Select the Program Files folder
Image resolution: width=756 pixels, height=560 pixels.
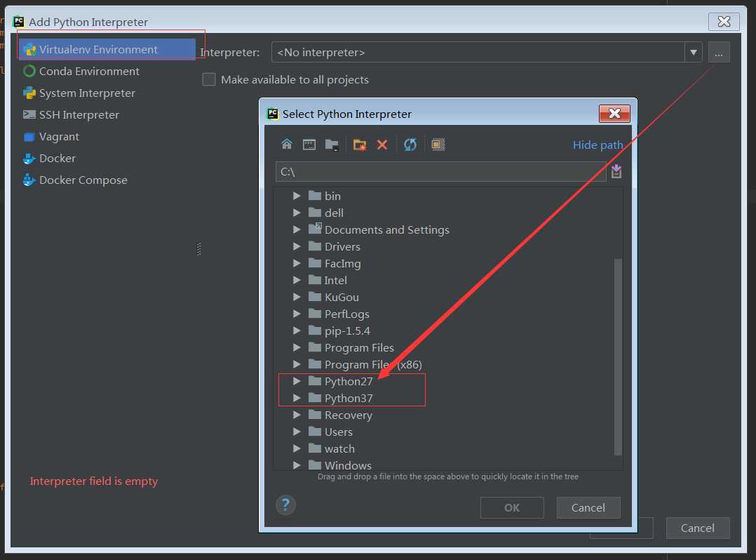point(359,348)
